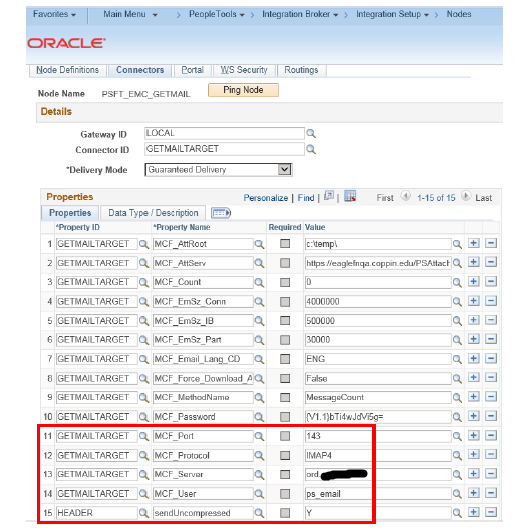Open Property Name lookup for MCF_User
Viewport: 520px width, 528px height.
click(259, 494)
